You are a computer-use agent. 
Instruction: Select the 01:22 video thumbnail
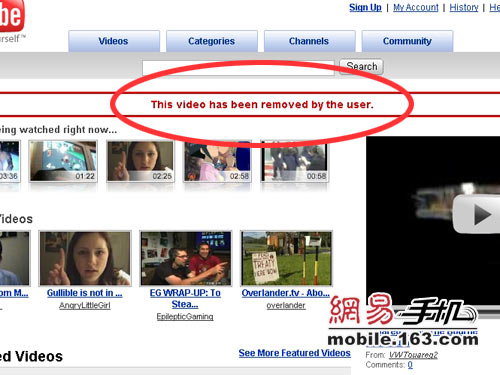point(63,161)
